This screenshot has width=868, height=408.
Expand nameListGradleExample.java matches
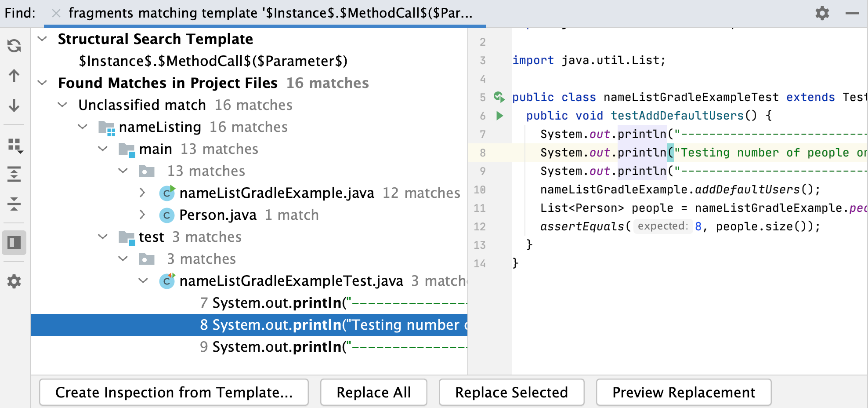point(142,193)
